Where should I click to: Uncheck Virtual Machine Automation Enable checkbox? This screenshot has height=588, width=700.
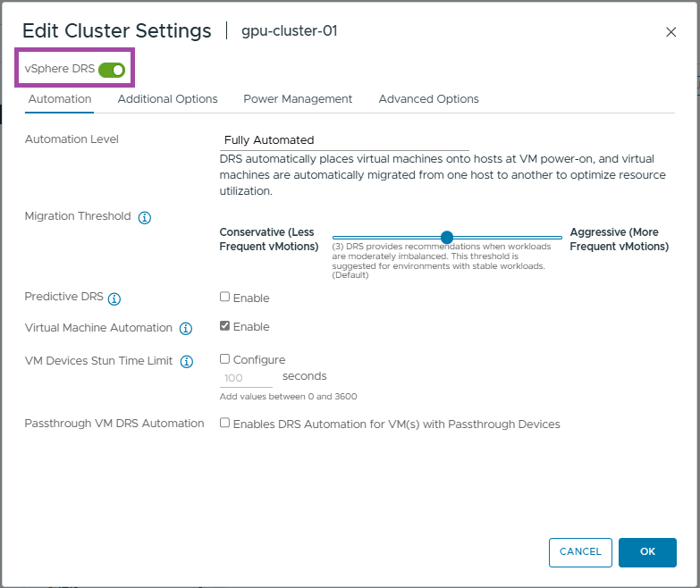225,326
